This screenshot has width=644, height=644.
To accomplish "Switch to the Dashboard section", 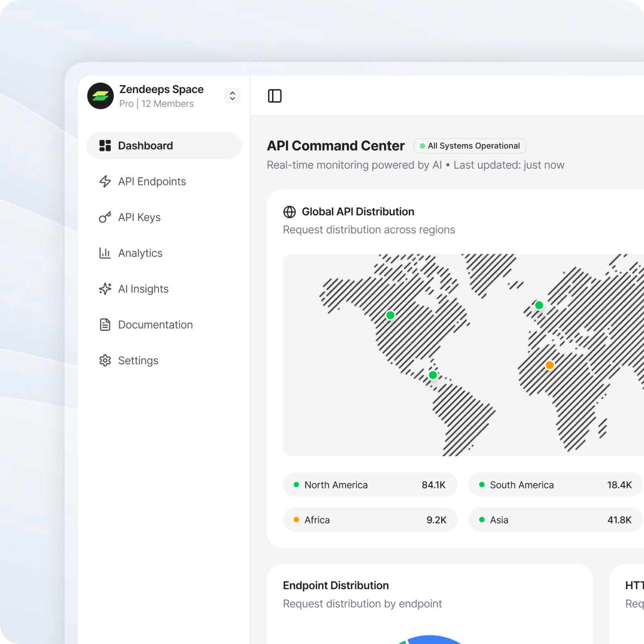I will point(145,145).
